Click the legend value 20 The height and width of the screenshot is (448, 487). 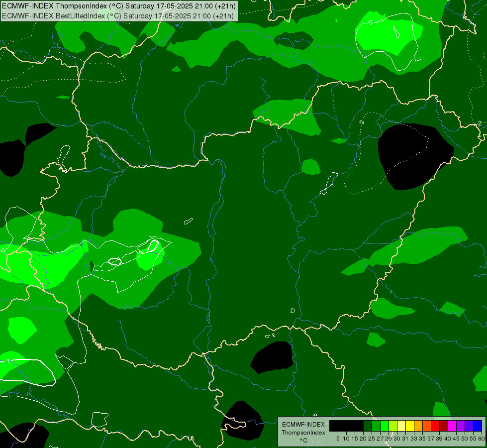[363, 439]
